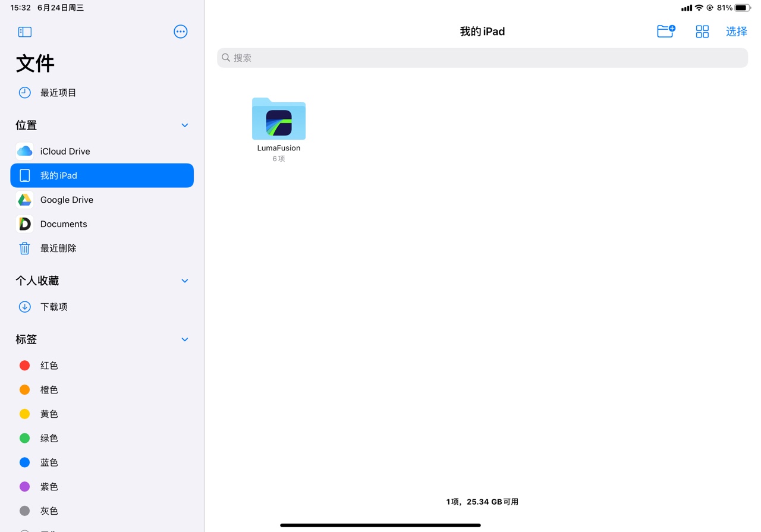Choose the 紫色 purple tag
The height and width of the screenshot is (532, 761).
click(49, 487)
